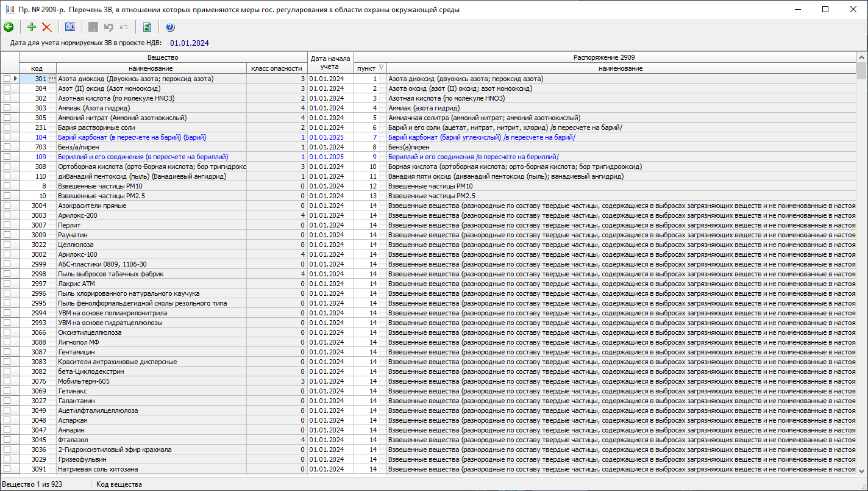Viewport: 868px width, 491px height.
Task: Click the код column header
Action: [x=37, y=68]
